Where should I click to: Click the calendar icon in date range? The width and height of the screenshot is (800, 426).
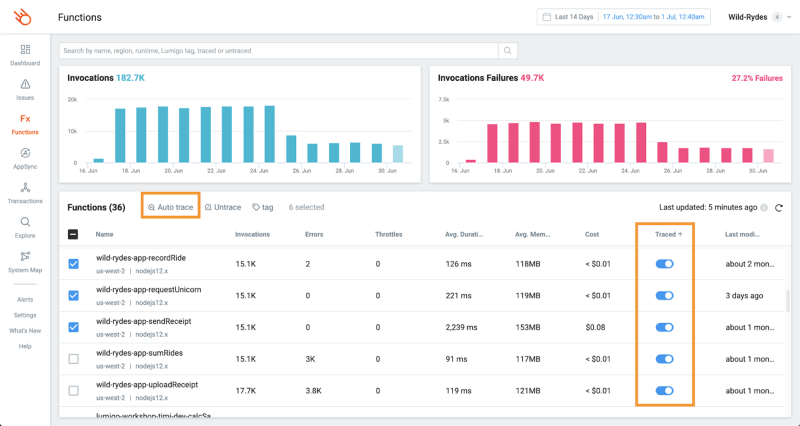546,17
